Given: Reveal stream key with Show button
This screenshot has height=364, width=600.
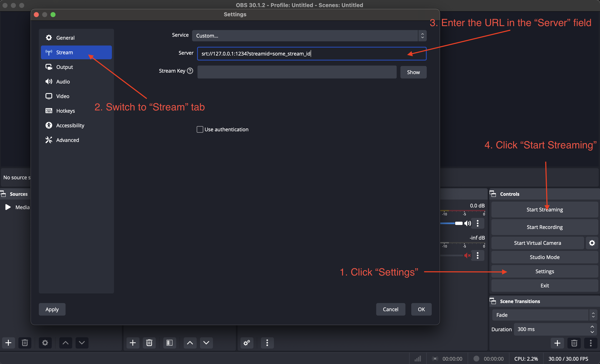Looking at the screenshot, I should 413,72.
